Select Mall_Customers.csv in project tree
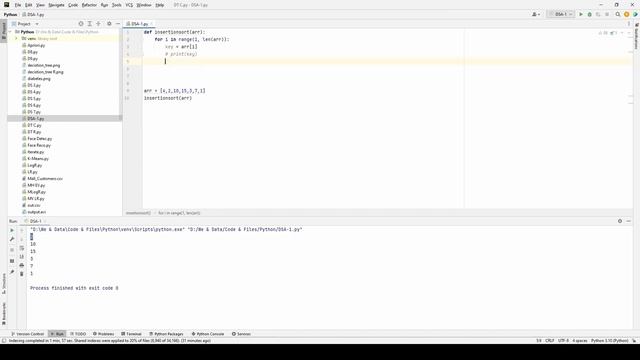The width and height of the screenshot is (640, 360). pyautogui.click(x=45, y=179)
